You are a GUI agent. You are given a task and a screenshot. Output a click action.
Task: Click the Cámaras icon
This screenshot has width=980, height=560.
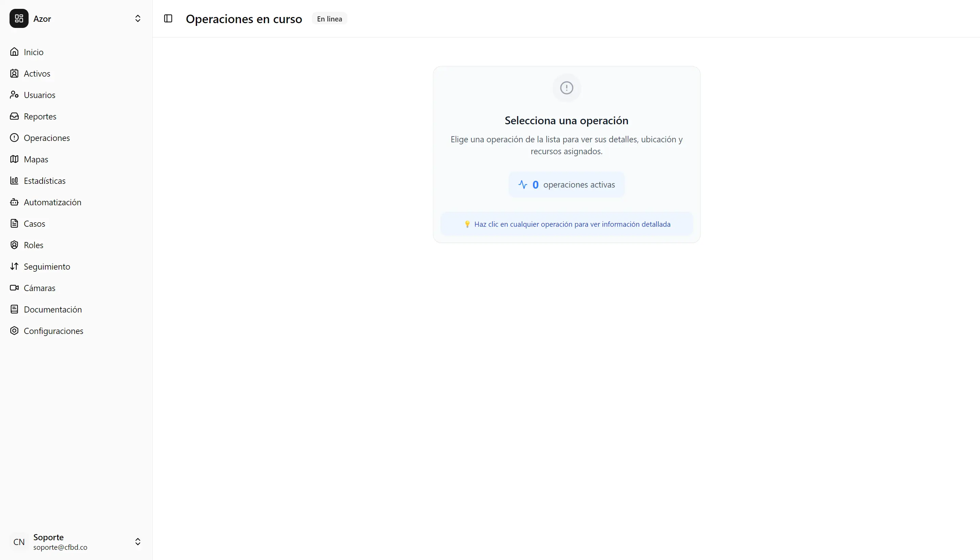pos(14,288)
